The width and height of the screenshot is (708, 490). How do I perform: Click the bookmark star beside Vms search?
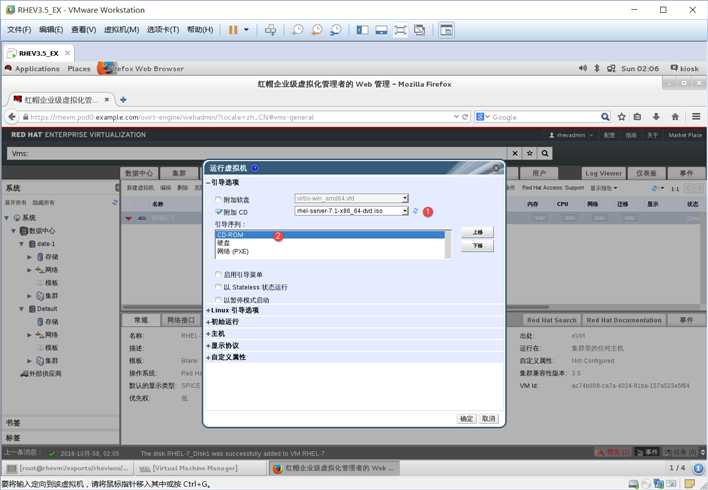tap(530, 153)
